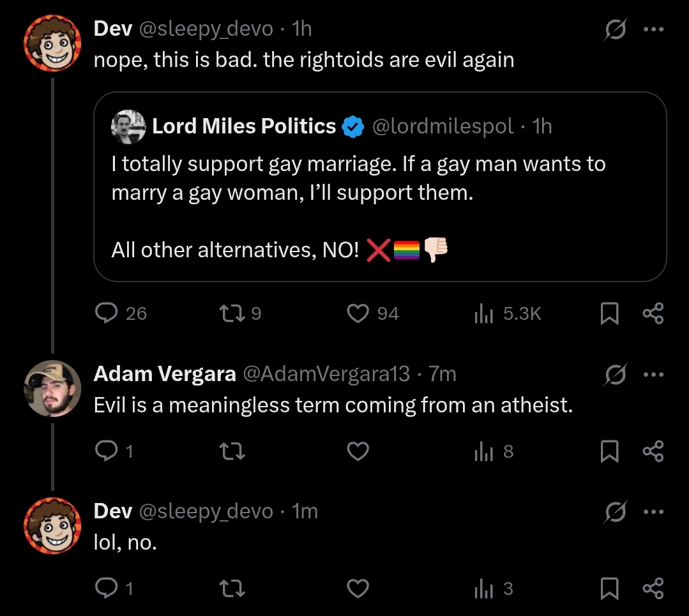Share Dev's quote tweet

point(653,313)
